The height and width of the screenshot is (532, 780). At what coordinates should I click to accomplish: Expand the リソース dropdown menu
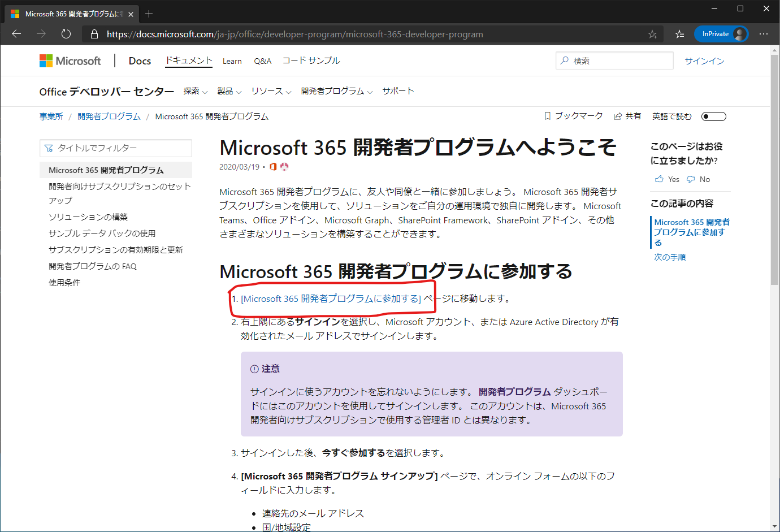point(271,91)
